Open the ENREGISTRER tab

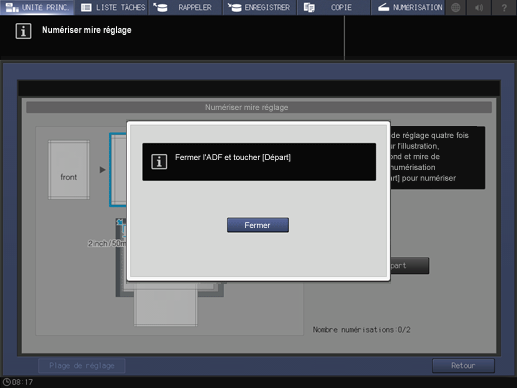[x=260, y=7]
